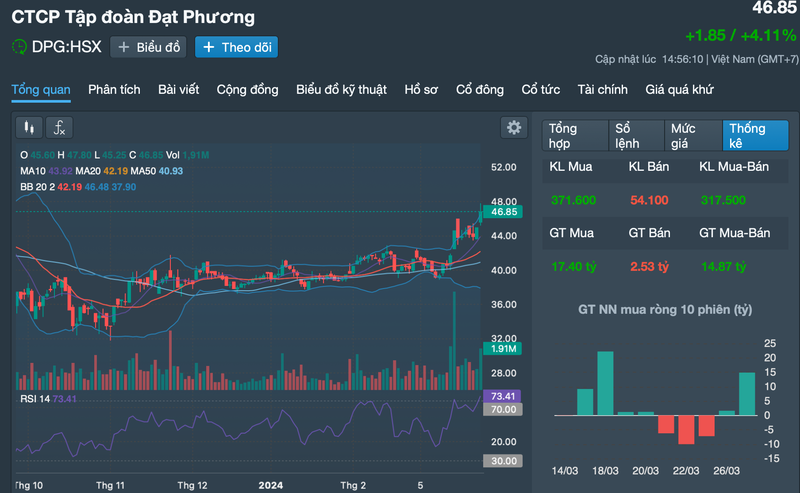
Task: Click the MA50 40.93 indicator legend
Action: [157, 171]
